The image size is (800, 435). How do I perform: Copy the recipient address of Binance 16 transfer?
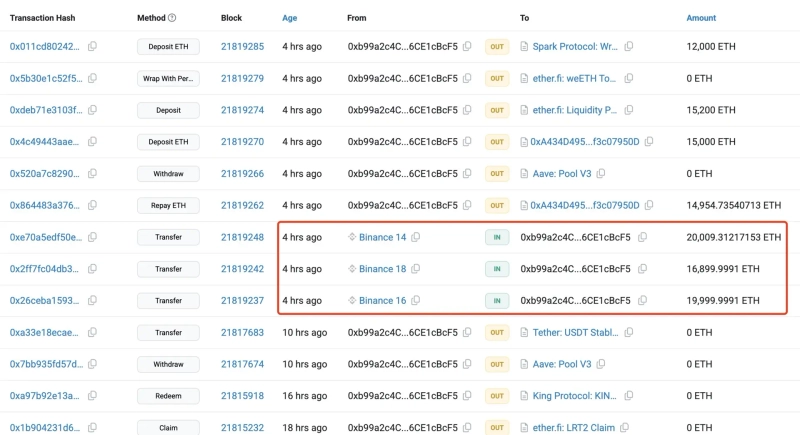(642, 301)
